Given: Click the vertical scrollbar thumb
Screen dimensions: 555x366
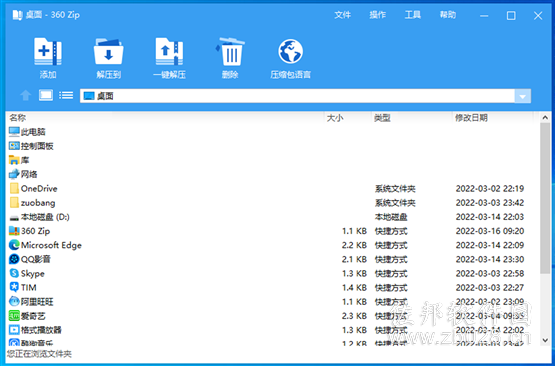Looking at the screenshot, I should 545,198.
